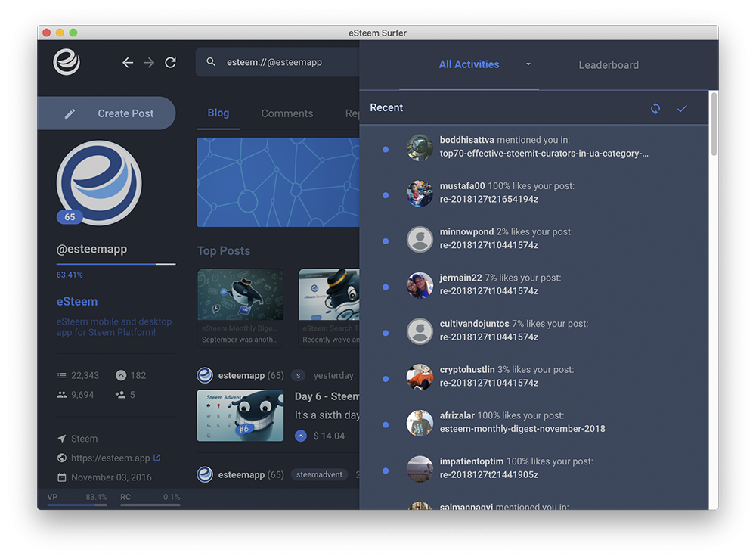The height and width of the screenshot is (559, 756).
Task: Click mustafa00's avatar in notifications
Action: click(420, 194)
